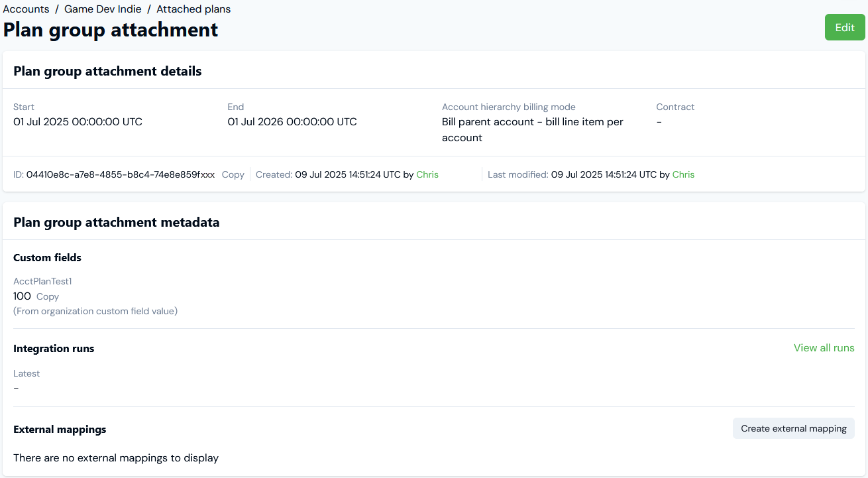Copy the AcctPlanTest1 custom field value
Viewport: 868px width, 478px height.
coord(48,296)
